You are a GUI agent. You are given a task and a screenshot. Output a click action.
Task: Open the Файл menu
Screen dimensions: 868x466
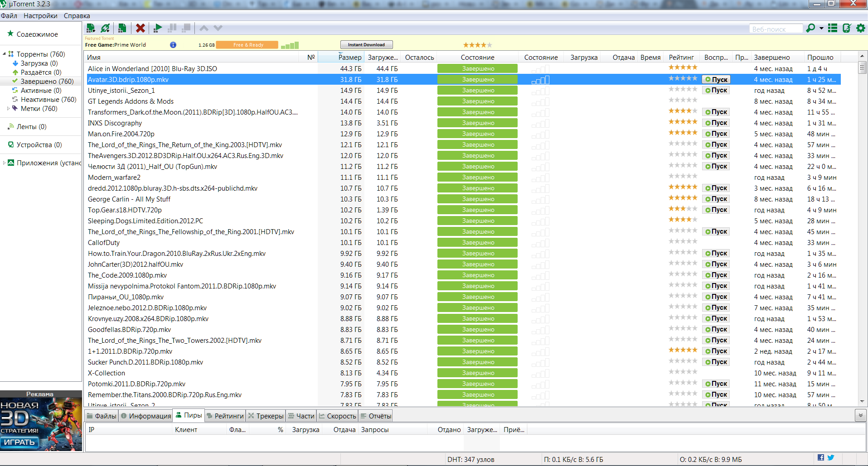9,16
